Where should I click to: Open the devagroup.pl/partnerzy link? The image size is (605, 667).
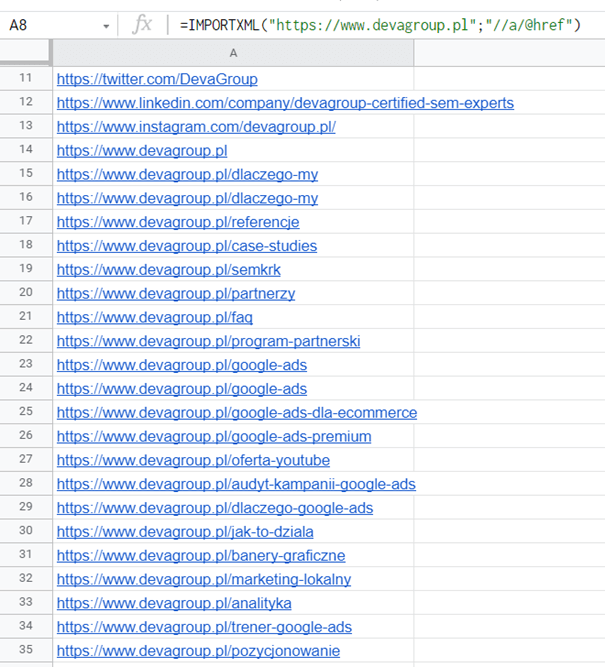(176, 294)
